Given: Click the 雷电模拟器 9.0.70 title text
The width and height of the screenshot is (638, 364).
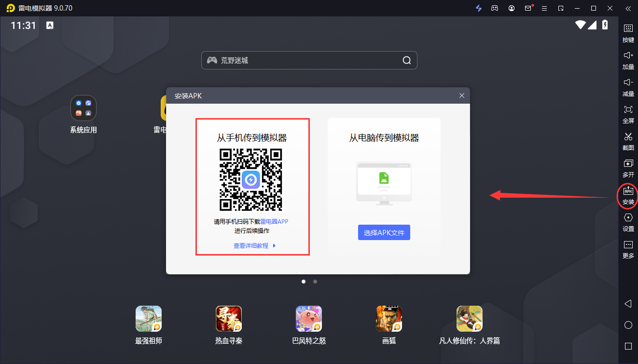Looking at the screenshot, I should pyautogui.click(x=44, y=8).
